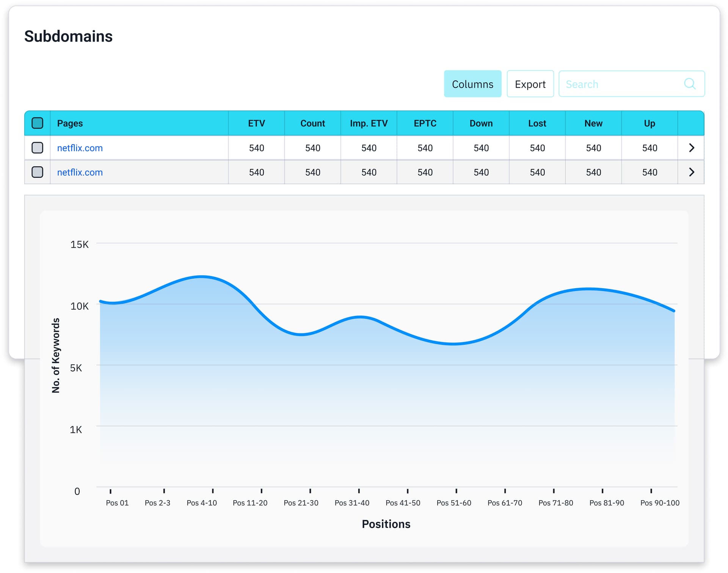Click the EPTC column header

pos(425,123)
